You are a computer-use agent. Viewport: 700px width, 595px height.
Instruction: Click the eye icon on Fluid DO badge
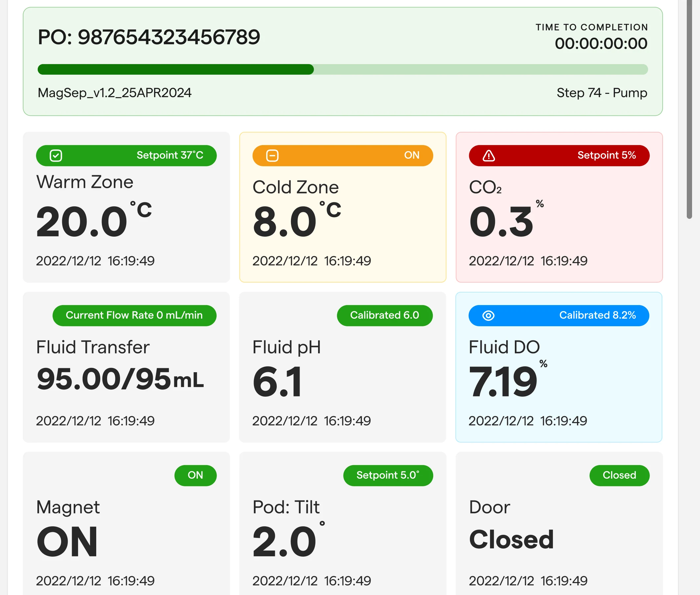tap(488, 315)
